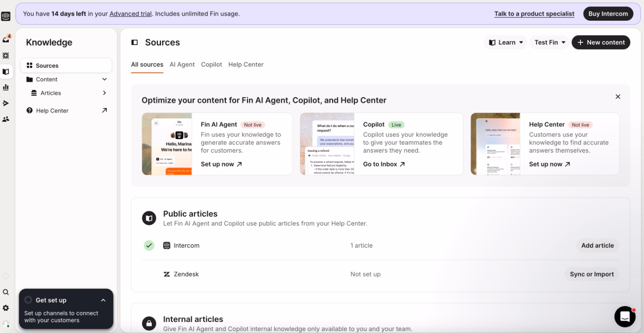Dismiss the optimize content banner

point(618,97)
